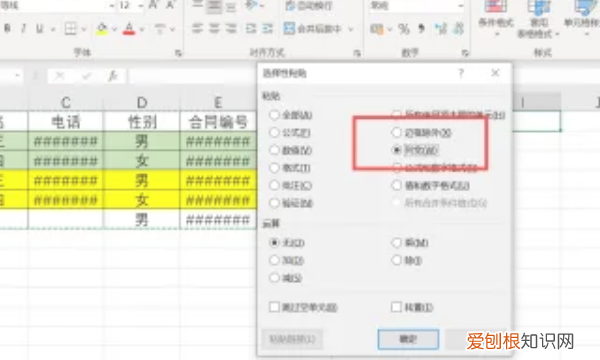Select the 加(D) operation radio
600x360 pixels.
point(287,260)
